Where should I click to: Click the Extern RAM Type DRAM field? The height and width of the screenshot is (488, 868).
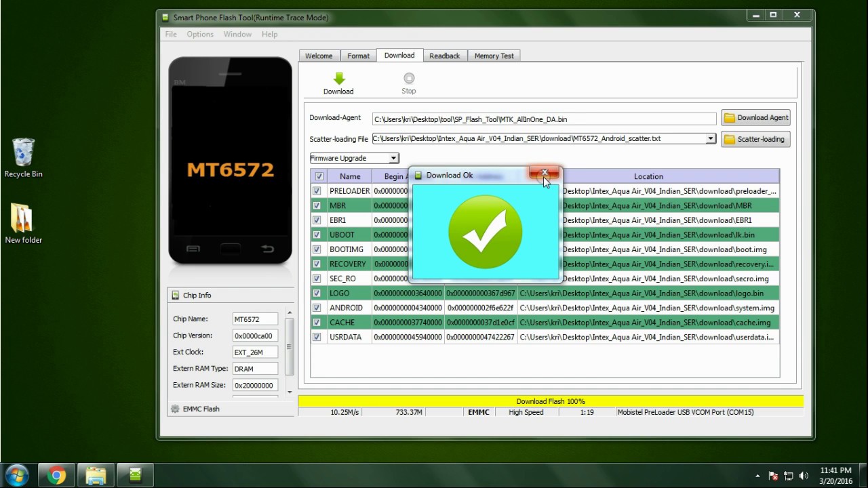pyautogui.click(x=255, y=369)
